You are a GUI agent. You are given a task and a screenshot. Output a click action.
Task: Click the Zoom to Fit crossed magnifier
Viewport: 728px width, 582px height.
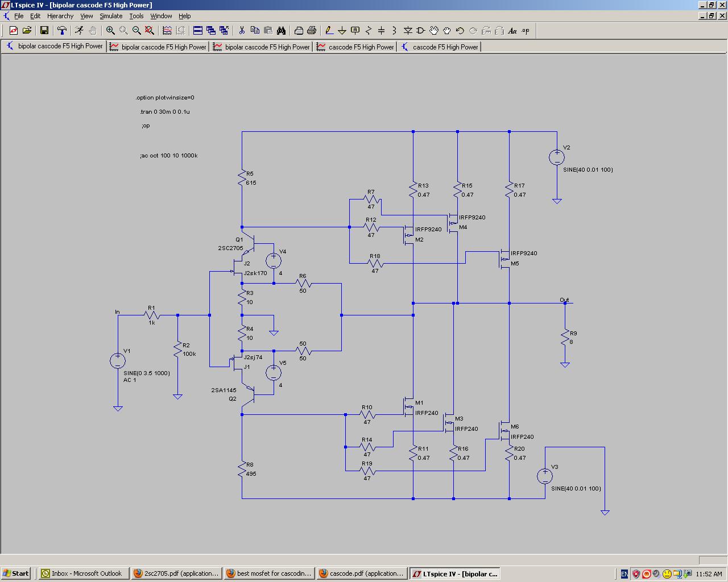point(150,31)
